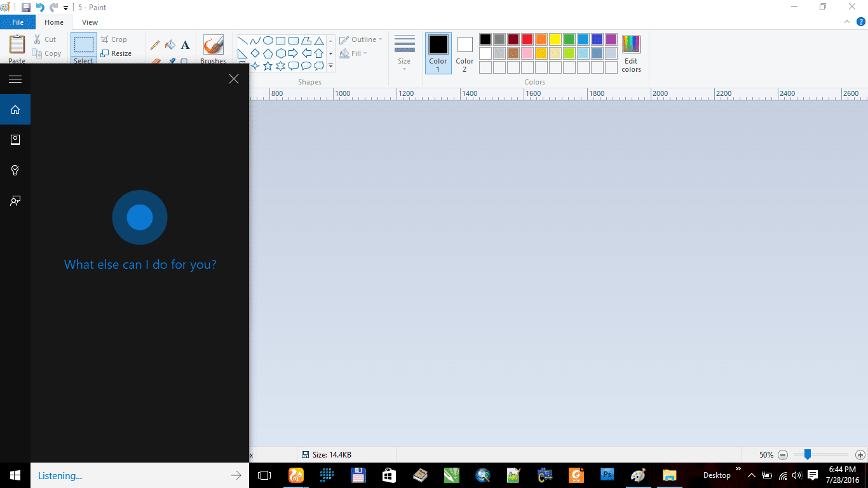Open the shape Fill dropdown
This screenshot has width=868, height=488.
pos(353,53)
